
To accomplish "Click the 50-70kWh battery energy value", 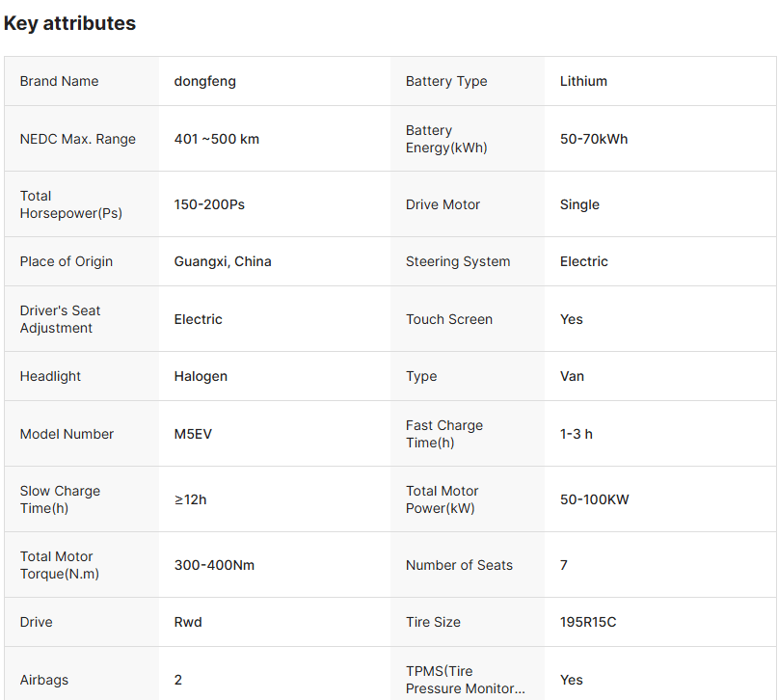I will pyautogui.click(x=593, y=139).
